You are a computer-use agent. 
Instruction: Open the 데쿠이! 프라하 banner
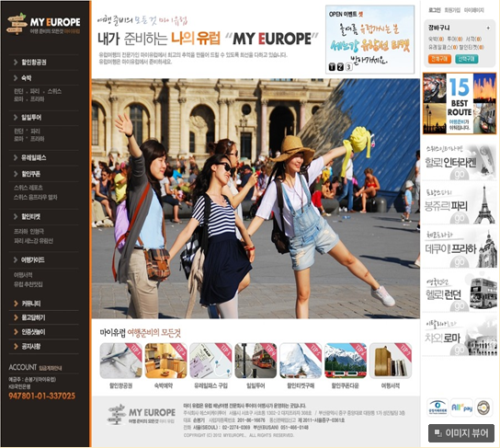click(x=460, y=248)
